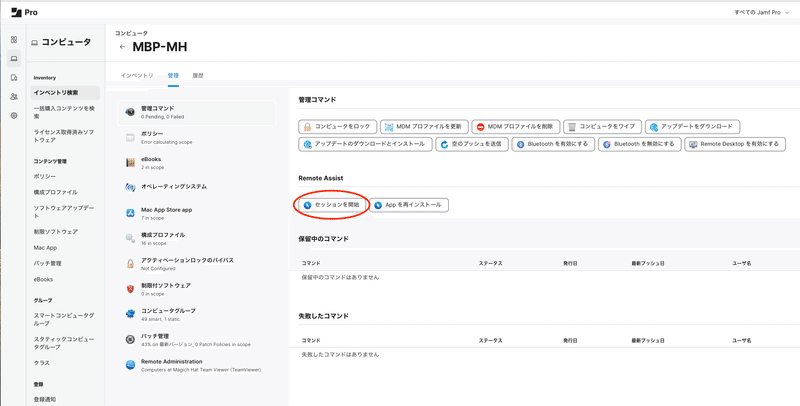Click アップデートをダウンロード button
The image size is (800, 406).
coord(692,126)
